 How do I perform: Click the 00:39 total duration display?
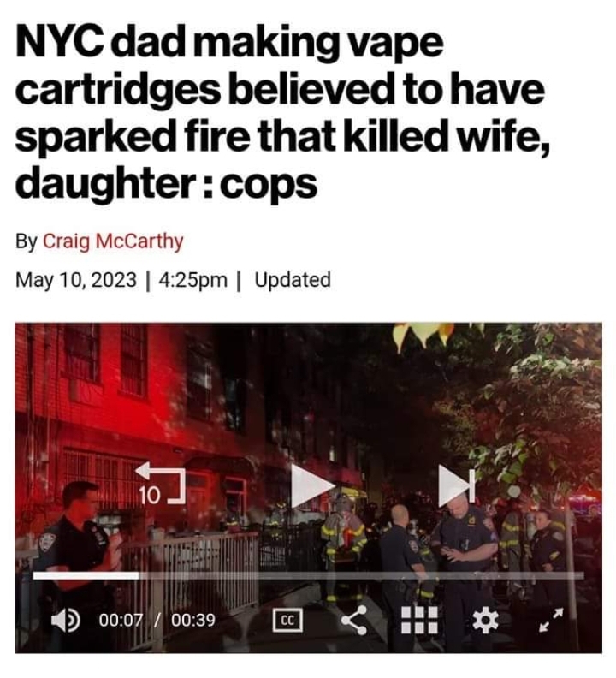pos(192,620)
